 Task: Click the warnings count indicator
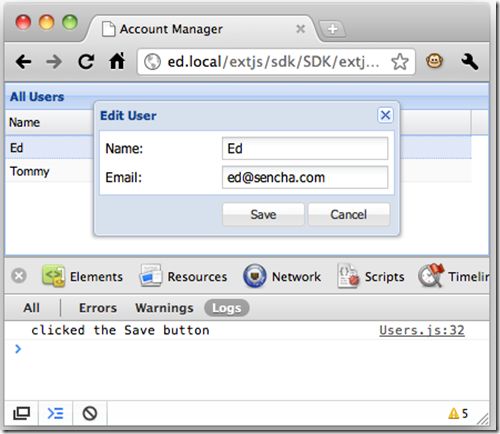(458, 414)
